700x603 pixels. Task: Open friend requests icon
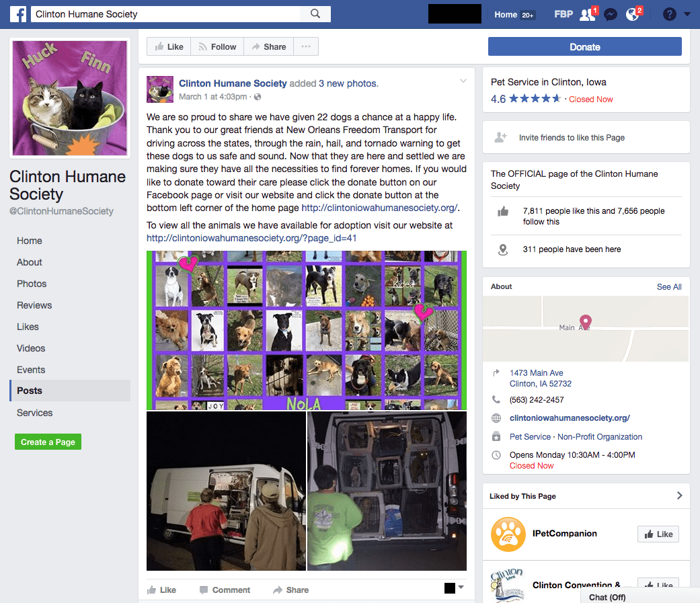588,14
